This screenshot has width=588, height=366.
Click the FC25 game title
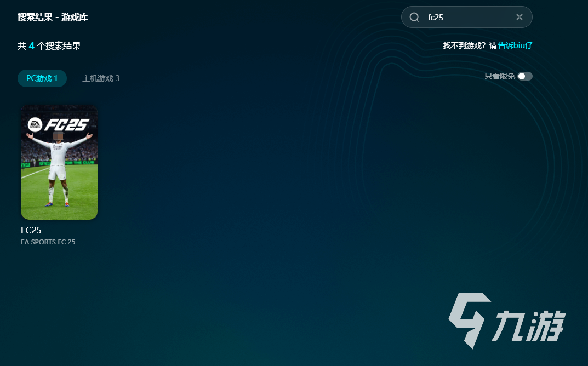pyautogui.click(x=31, y=230)
